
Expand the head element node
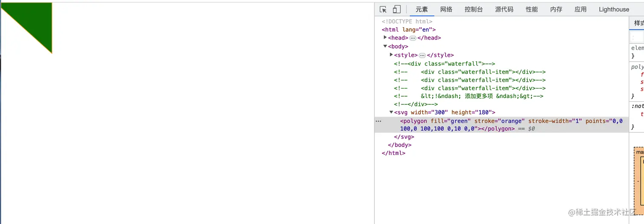pyautogui.click(x=385, y=37)
